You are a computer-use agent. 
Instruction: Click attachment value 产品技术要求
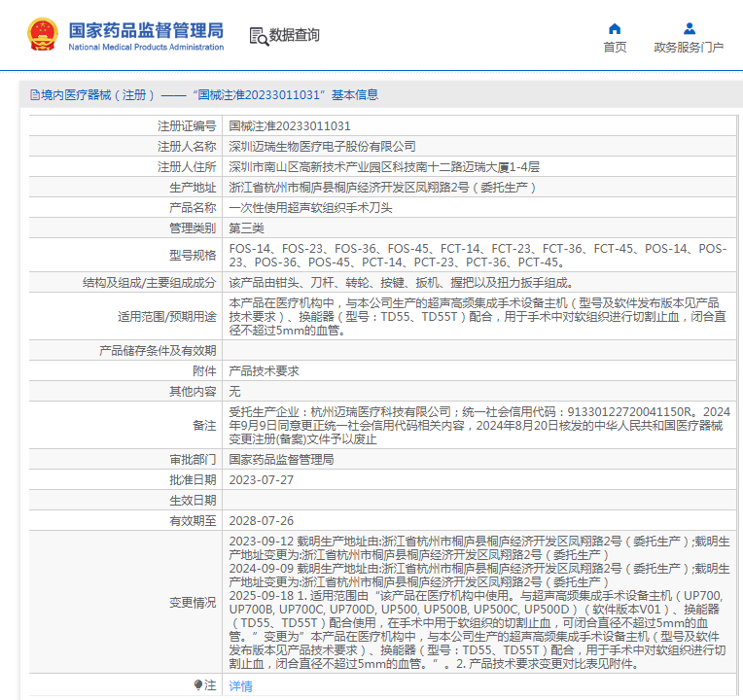pyautogui.click(x=264, y=371)
